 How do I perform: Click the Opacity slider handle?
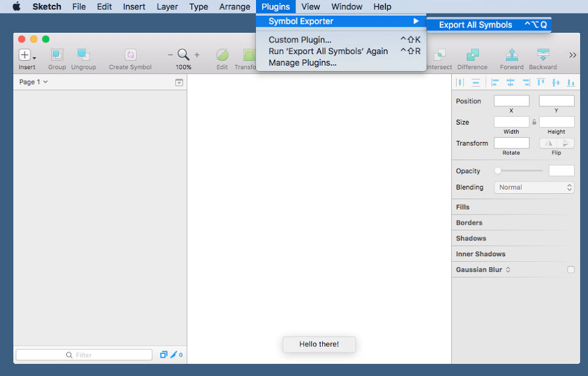pos(498,171)
